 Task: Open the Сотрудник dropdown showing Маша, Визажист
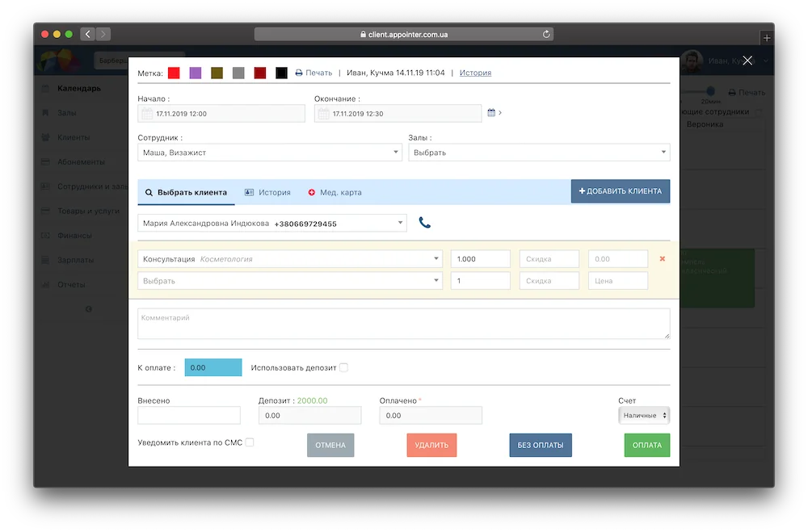(270, 153)
